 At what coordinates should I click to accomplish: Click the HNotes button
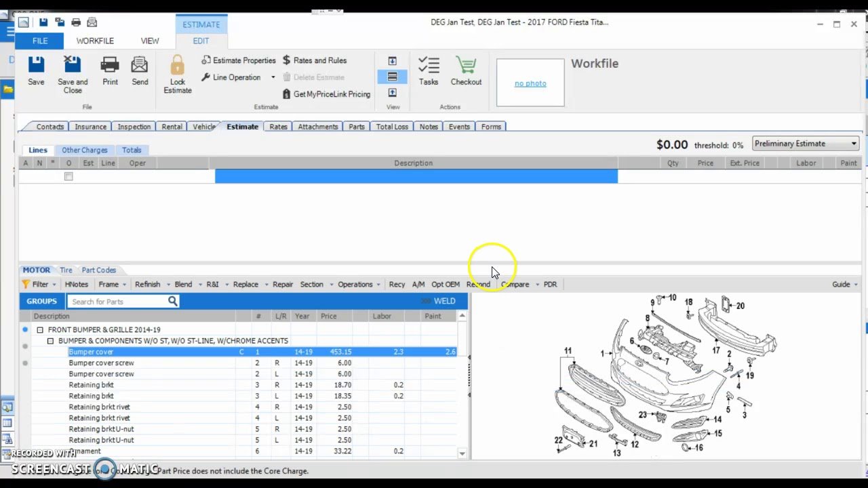point(77,285)
